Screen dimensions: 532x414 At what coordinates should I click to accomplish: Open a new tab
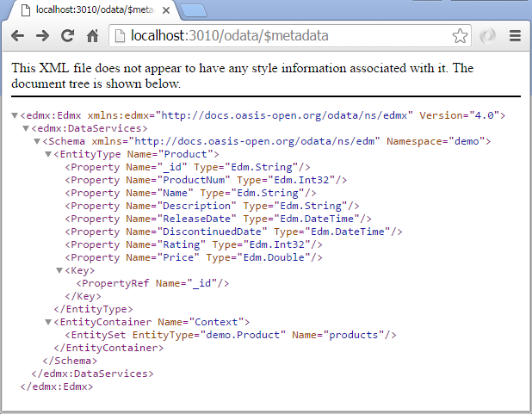[x=194, y=10]
